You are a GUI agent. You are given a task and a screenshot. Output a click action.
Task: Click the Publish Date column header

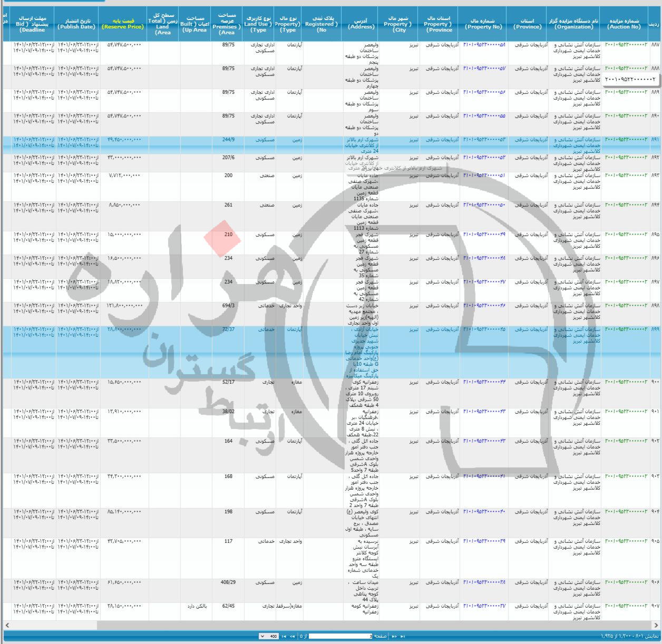(77, 24)
